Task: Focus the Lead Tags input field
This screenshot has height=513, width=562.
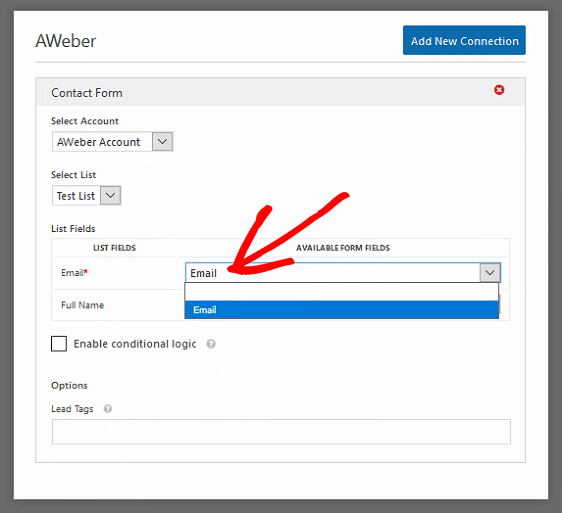Action: [281, 432]
